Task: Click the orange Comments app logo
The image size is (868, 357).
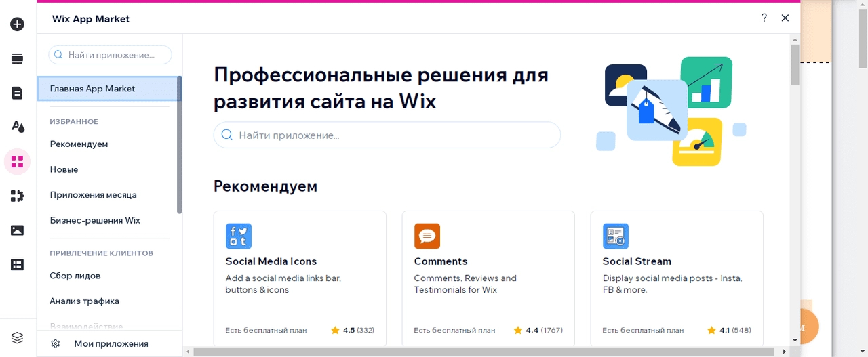Action: point(427,236)
